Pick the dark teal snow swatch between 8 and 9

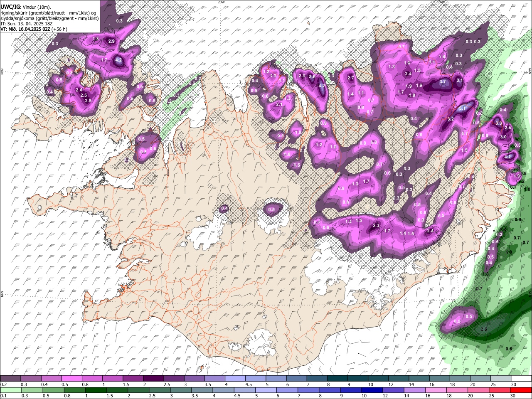(337, 379)
